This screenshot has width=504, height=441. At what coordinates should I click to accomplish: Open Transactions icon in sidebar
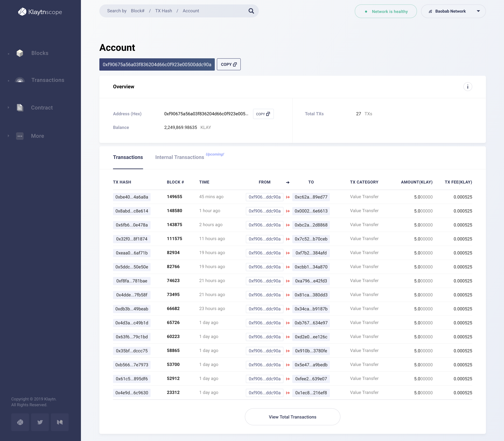click(x=20, y=80)
